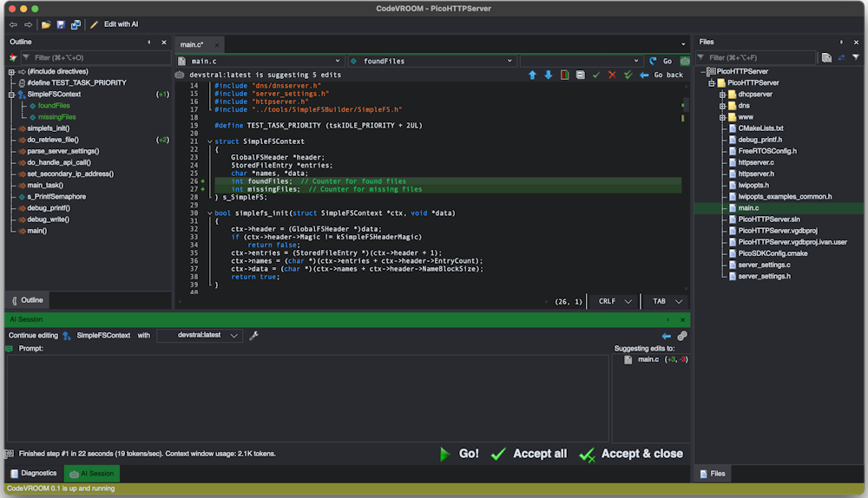Image resolution: width=868 pixels, height=498 pixels.
Task: Open the empty third navigation dropdown
Action: pyautogui.click(x=580, y=61)
